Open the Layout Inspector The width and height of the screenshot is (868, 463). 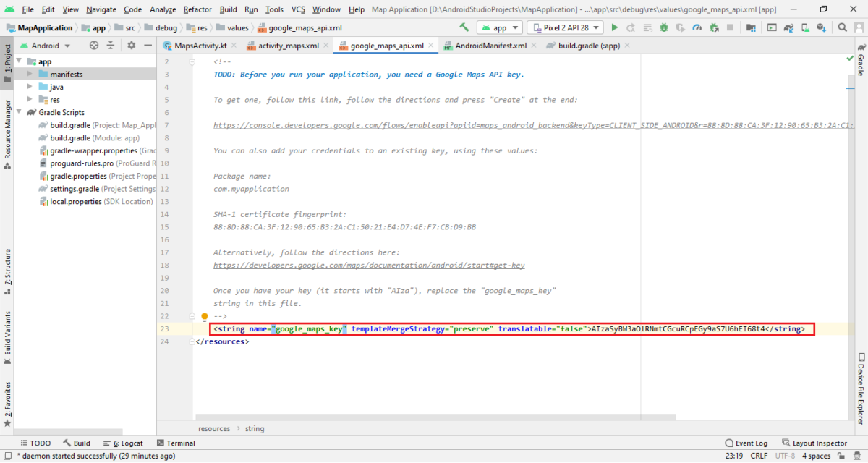(x=815, y=443)
